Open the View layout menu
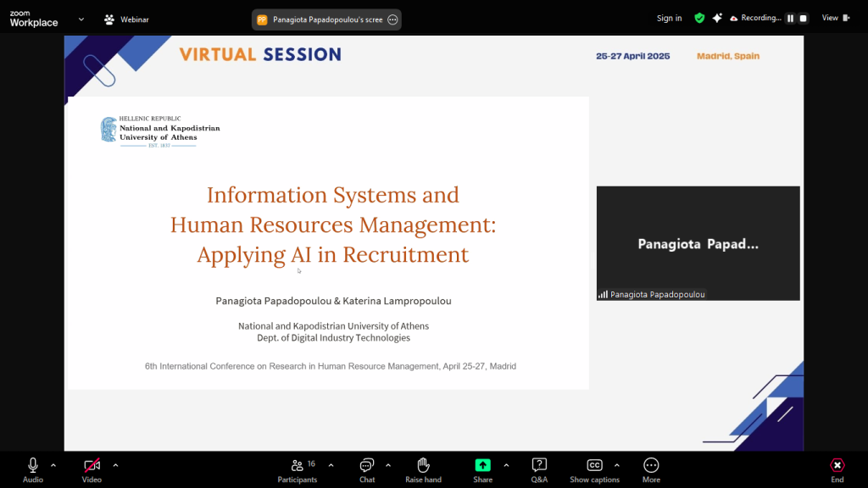The height and width of the screenshot is (488, 868). tap(834, 18)
